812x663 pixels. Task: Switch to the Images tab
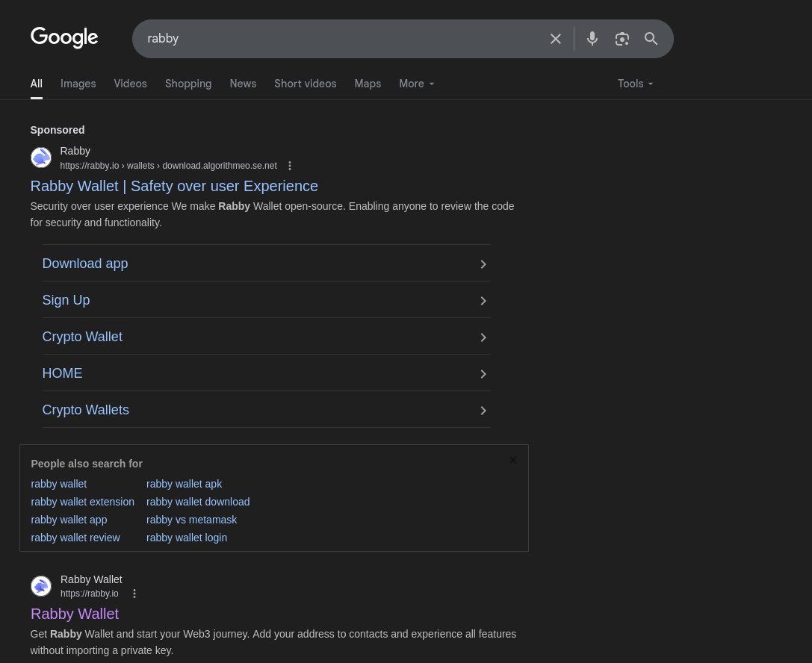click(x=78, y=84)
